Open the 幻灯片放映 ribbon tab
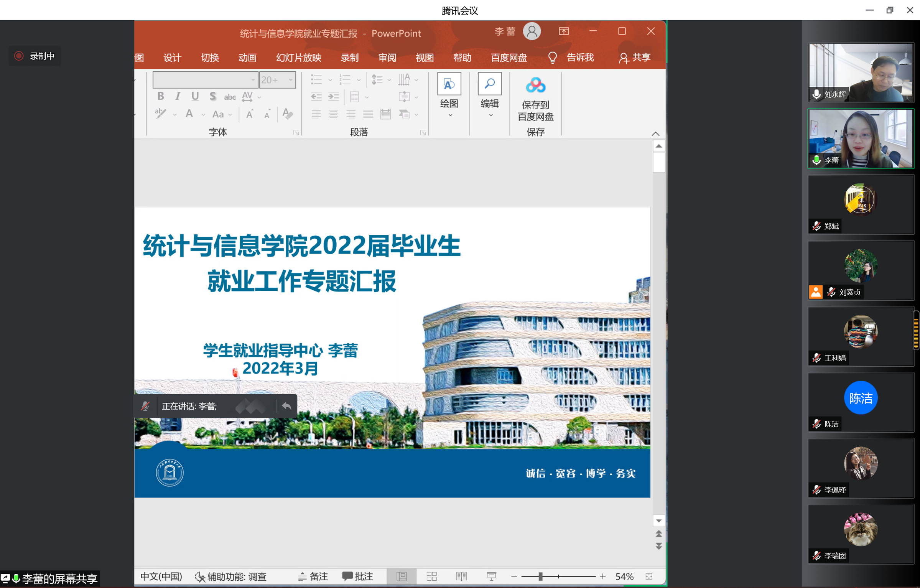Screen dimensions: 920x588 point(298,58)
